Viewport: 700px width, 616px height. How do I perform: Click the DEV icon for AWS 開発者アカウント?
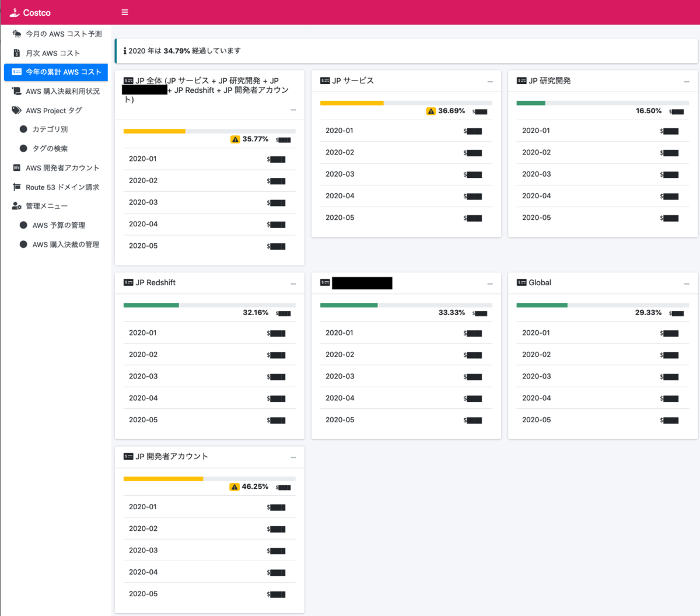(x=17, y=167)
